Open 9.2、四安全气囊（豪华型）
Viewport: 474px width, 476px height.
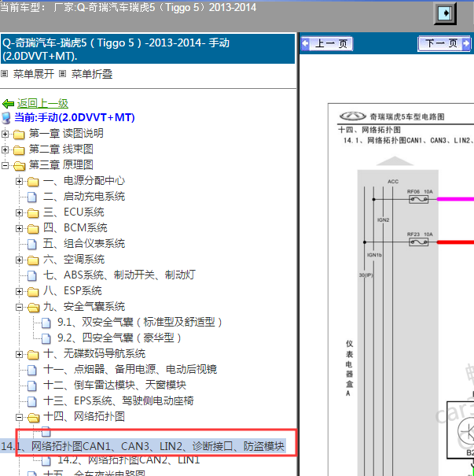(x=119, y=338)
